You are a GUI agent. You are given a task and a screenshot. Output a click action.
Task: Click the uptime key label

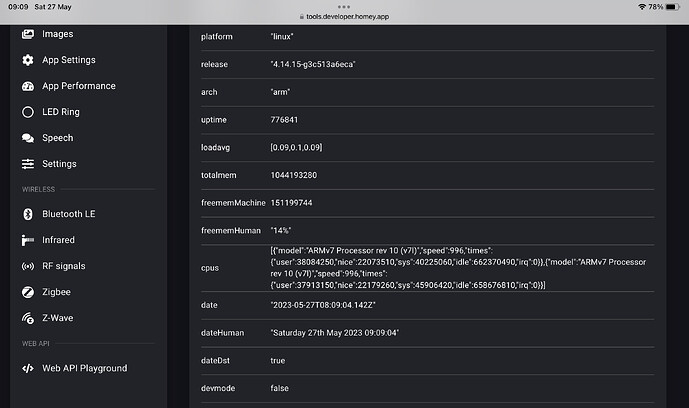[x=214, y=119]
